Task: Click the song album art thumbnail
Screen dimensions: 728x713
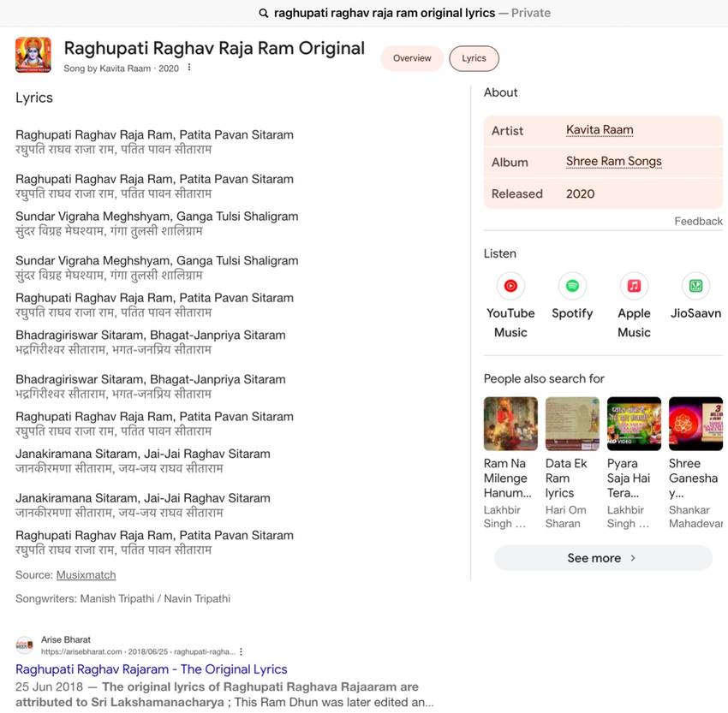Action: pos(33,55)
